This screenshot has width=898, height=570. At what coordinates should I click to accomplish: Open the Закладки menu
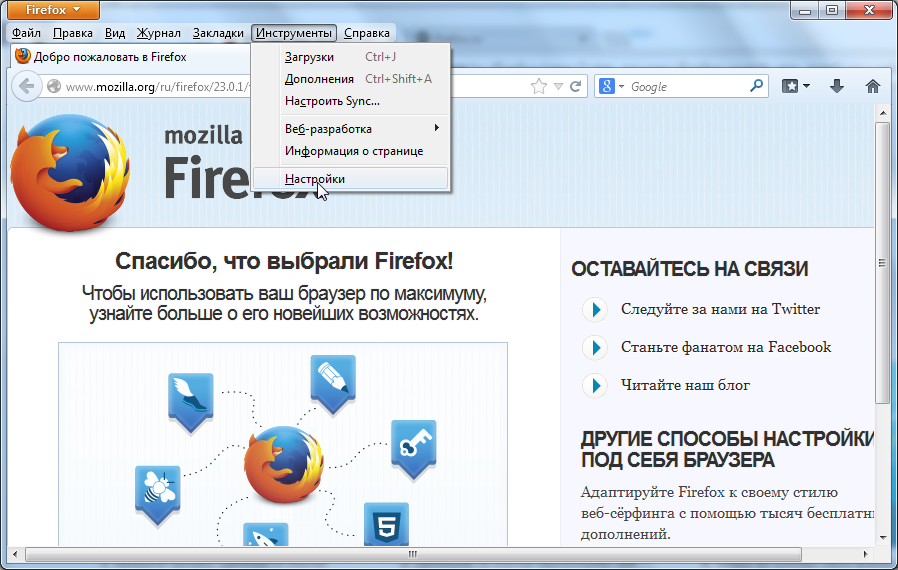218,33
